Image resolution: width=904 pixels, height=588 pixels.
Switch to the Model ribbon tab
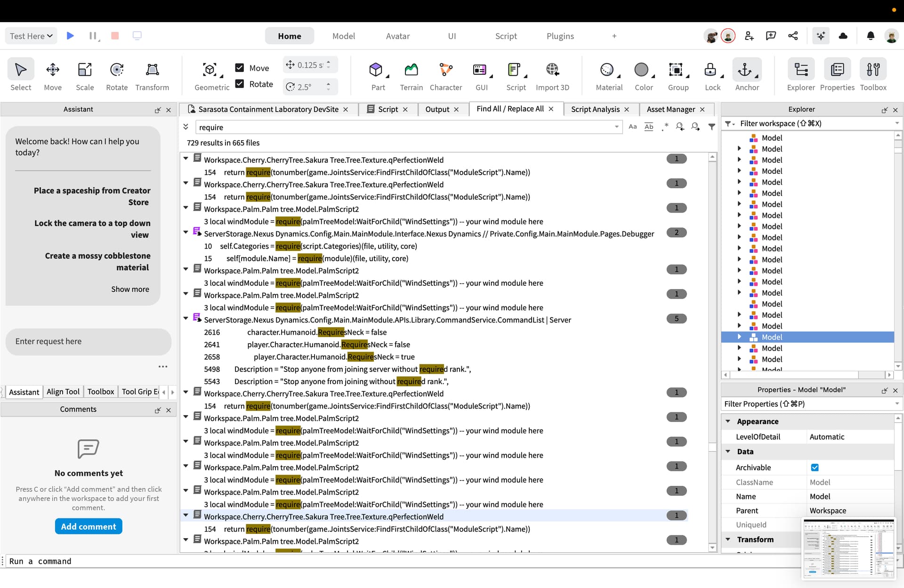coord(343,36)
